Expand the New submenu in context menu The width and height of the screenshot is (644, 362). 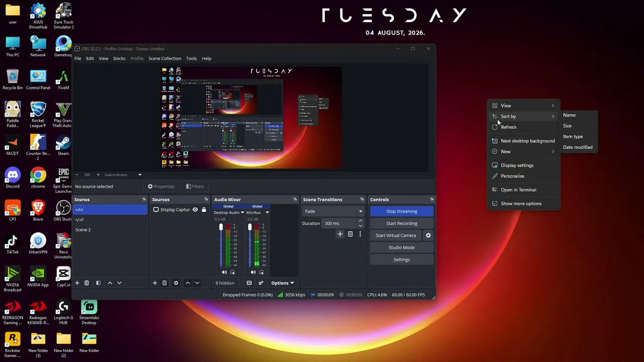pos(523,151)
